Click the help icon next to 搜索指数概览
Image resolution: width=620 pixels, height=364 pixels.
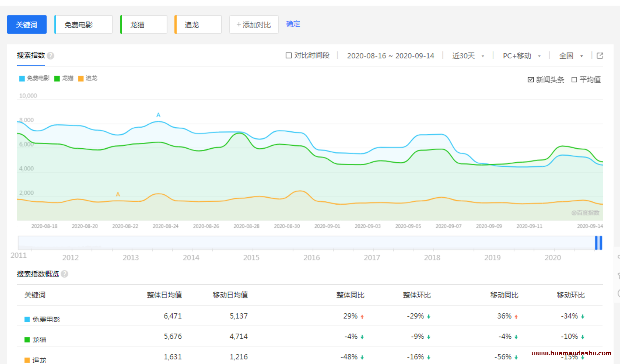click(x=64, y=274)
